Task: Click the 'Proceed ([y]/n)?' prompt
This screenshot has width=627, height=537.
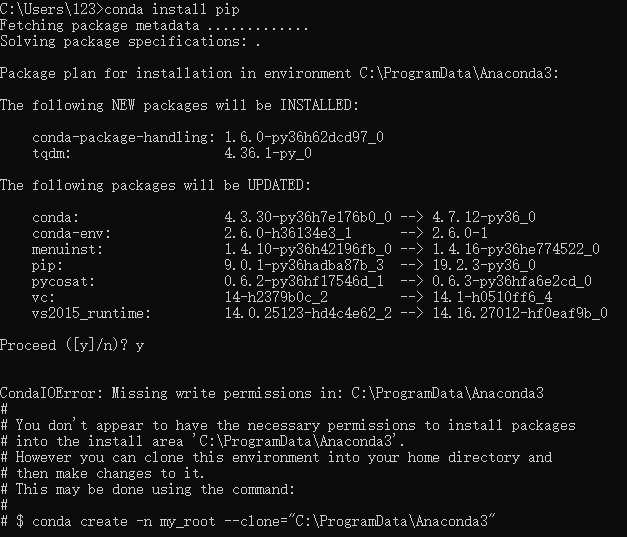Action: click(64, 345)
